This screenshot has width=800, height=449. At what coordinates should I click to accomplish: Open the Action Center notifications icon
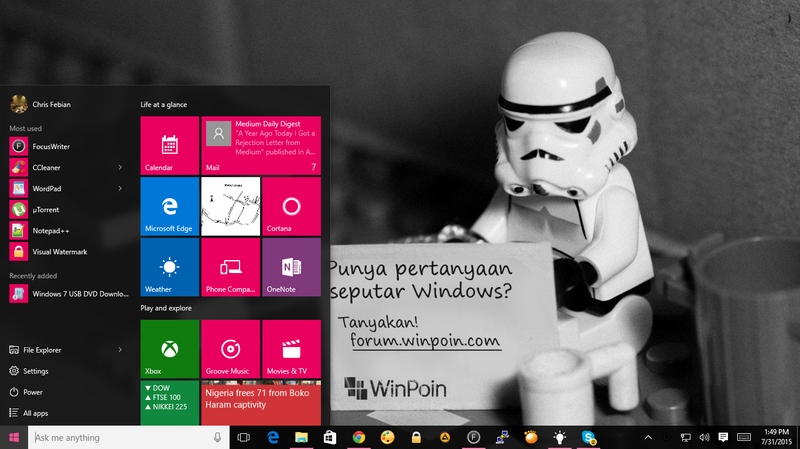click(723, 437)
